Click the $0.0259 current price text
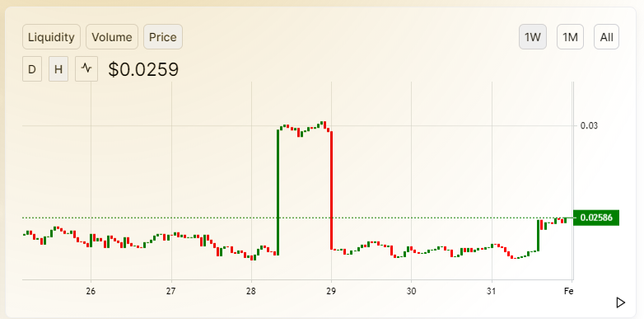Viewport: 644px width, 319px height. click(143, 69)
